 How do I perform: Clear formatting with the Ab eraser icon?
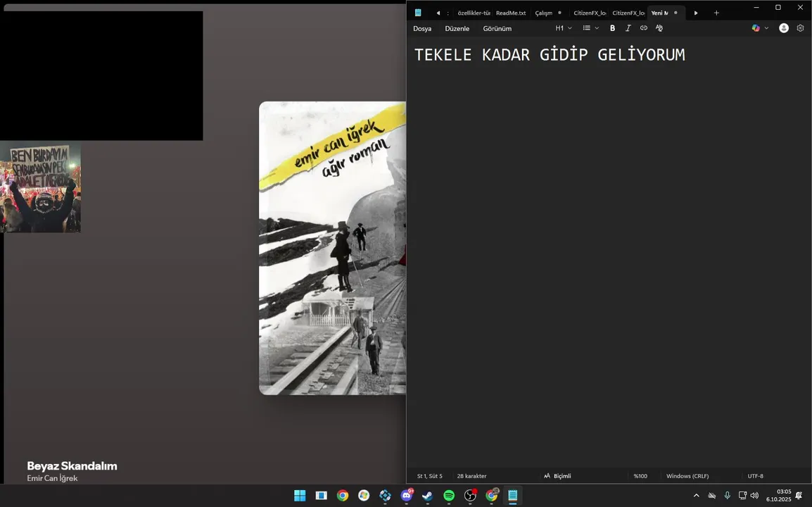659,28
